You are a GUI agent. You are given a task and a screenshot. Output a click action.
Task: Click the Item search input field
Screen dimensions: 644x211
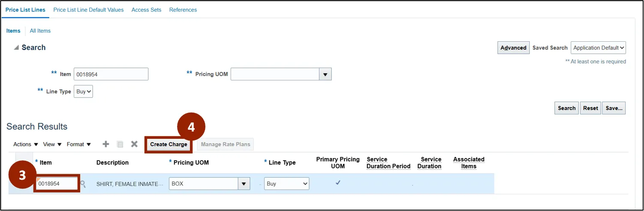[111, 74]
